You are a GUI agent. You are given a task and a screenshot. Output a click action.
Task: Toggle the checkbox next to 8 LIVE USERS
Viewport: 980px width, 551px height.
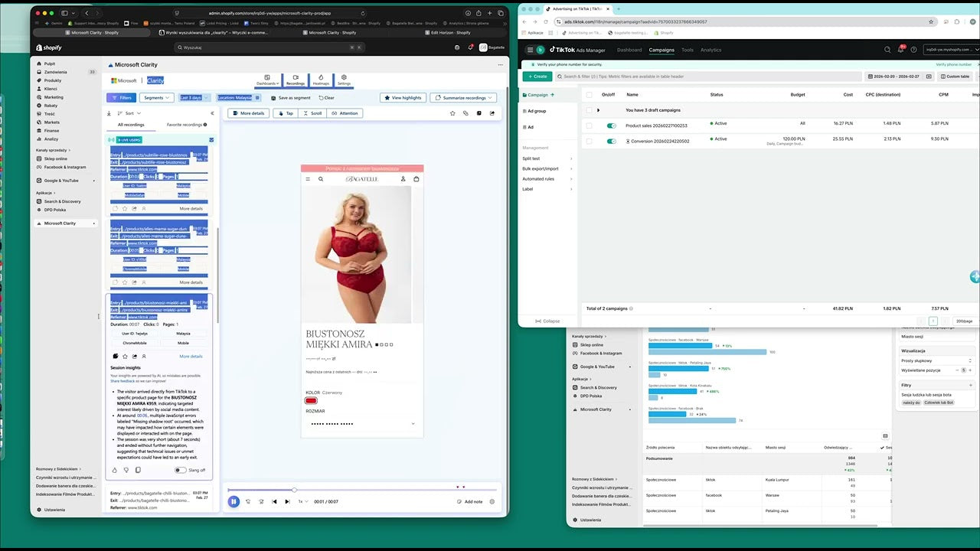[x=211, y=140]
